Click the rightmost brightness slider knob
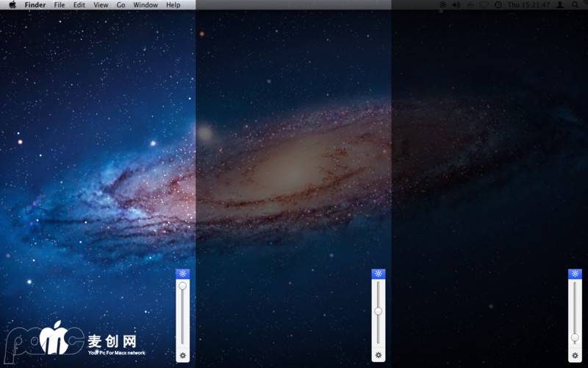This screenshot has width=588, height=368. tap(575, 337)
